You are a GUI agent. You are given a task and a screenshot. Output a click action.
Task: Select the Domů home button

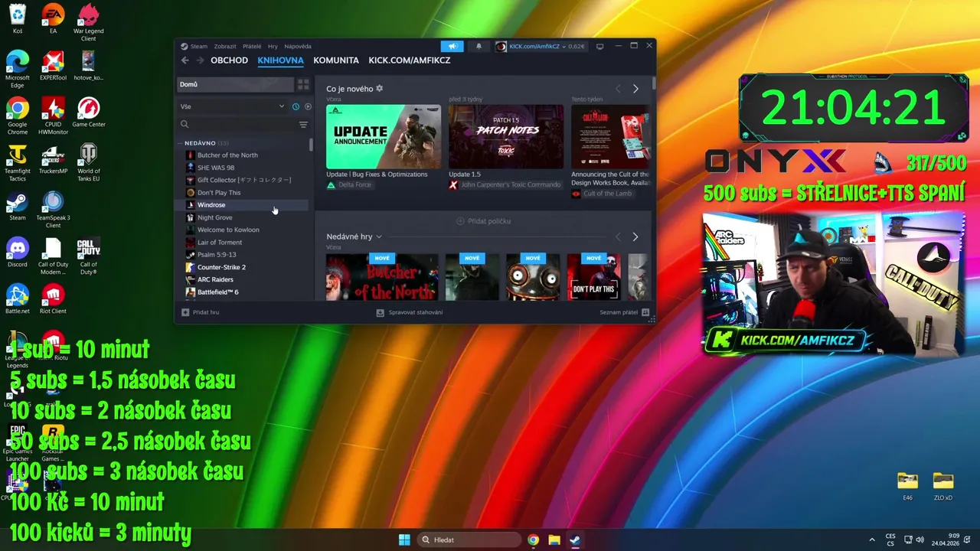(x=236, y=84)
